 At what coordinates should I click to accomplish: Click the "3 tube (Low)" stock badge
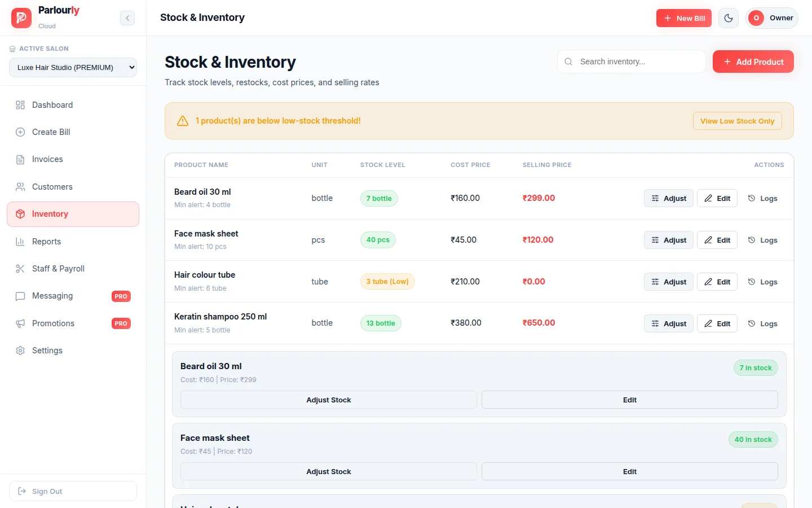tap(387, 281)
